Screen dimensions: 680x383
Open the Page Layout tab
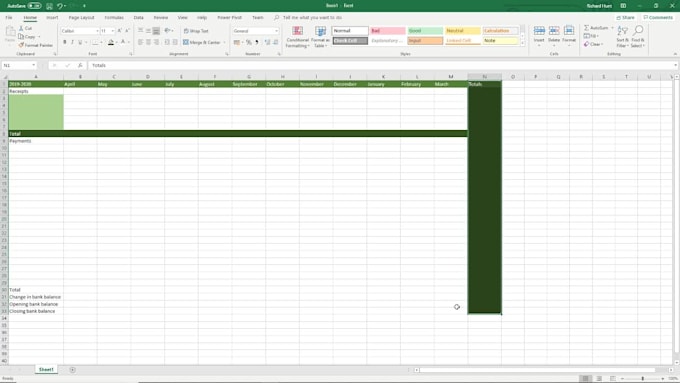click(82, 17)
